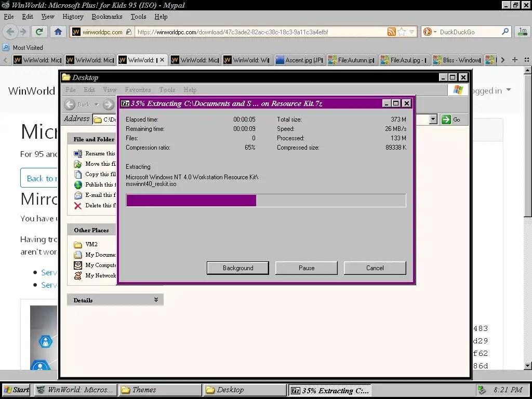The height and width of the screenshot is (399, 532).
Task: Switch to Desktop taskbar window
Action: (x=244, y=390)
